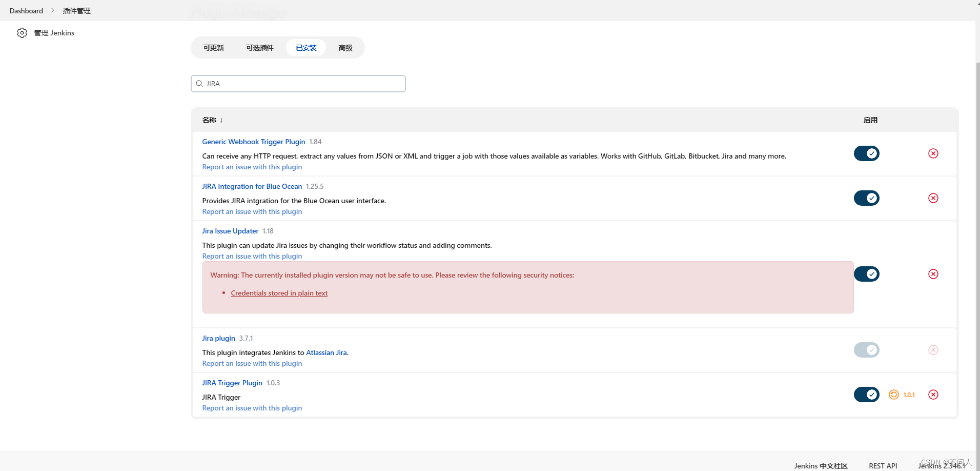Toggle the JIRA Trigger Plugin switch
The image size is (980, 471).
tap(867, 395)
